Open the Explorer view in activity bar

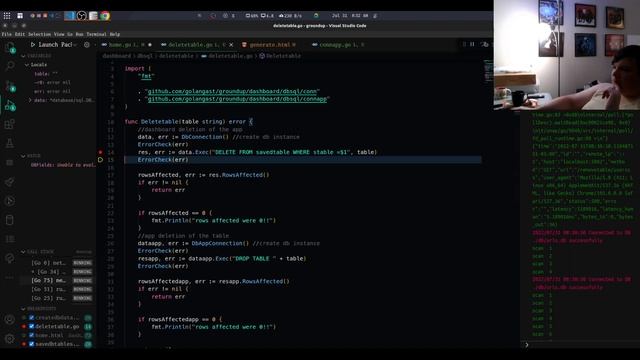coord(10,48)
